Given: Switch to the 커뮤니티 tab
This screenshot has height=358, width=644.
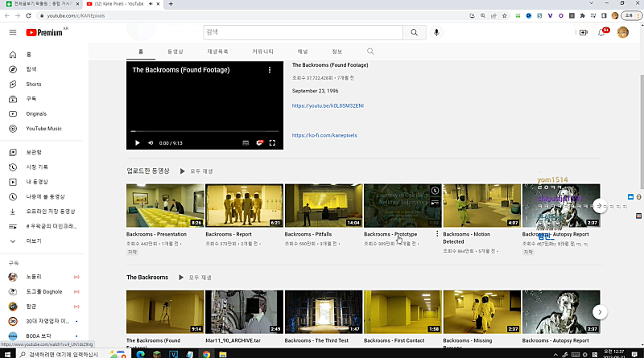Looking at the screenshot, I should (x=265, y=51).
